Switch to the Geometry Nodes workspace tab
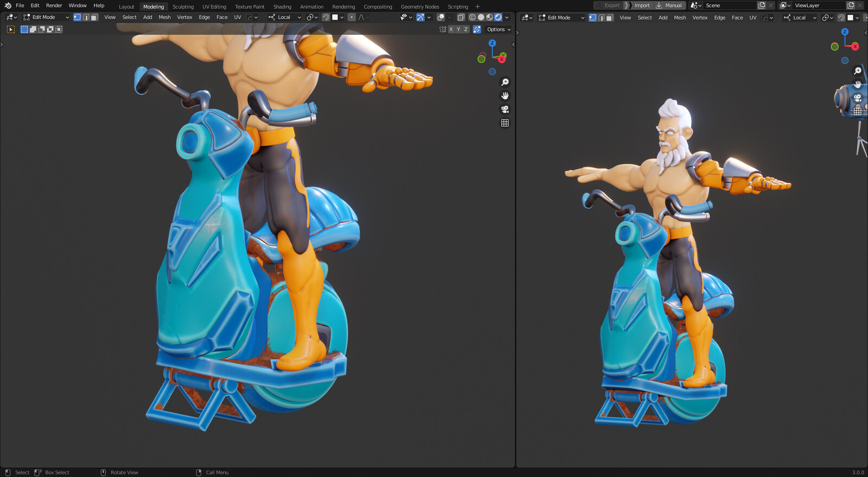The height and width of the screenshot is (477, 868). (420, 7)
